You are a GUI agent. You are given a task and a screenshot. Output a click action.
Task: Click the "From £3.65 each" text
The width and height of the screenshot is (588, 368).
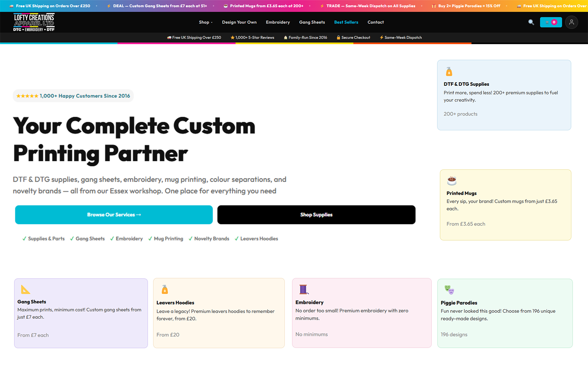(x=466, y=224)
